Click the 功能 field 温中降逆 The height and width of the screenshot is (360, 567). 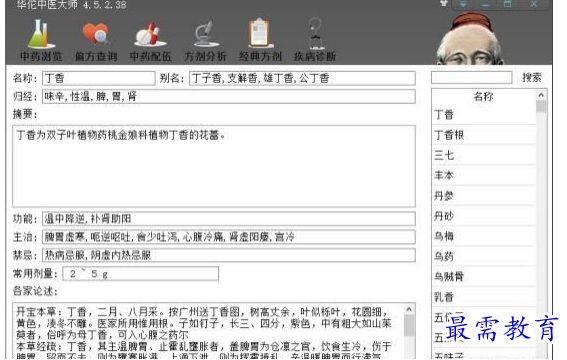click(x=229, y=219)
